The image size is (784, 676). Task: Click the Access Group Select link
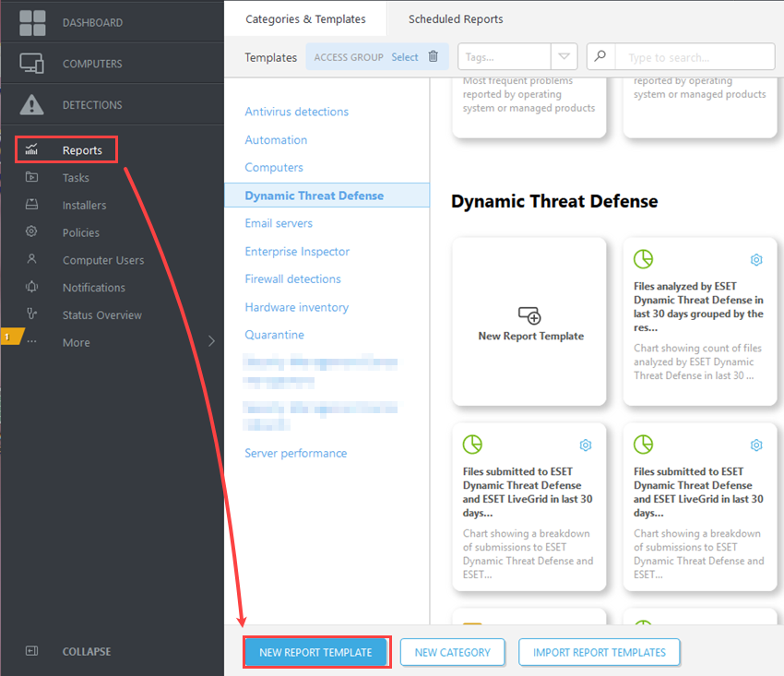pos(405,57)
